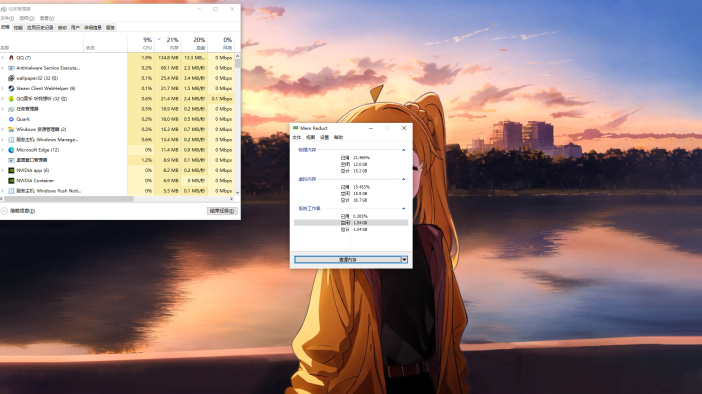702x394 pixels.
Task: Click the Mem Reduct title bar app icon
Action: [x=295, y=128]
